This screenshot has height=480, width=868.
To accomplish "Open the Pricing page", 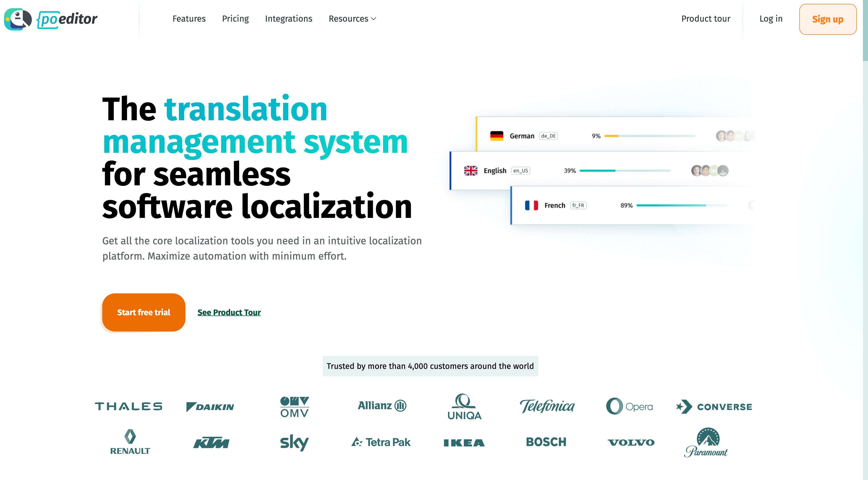I will pyautogui.click(x=235, y=19).
